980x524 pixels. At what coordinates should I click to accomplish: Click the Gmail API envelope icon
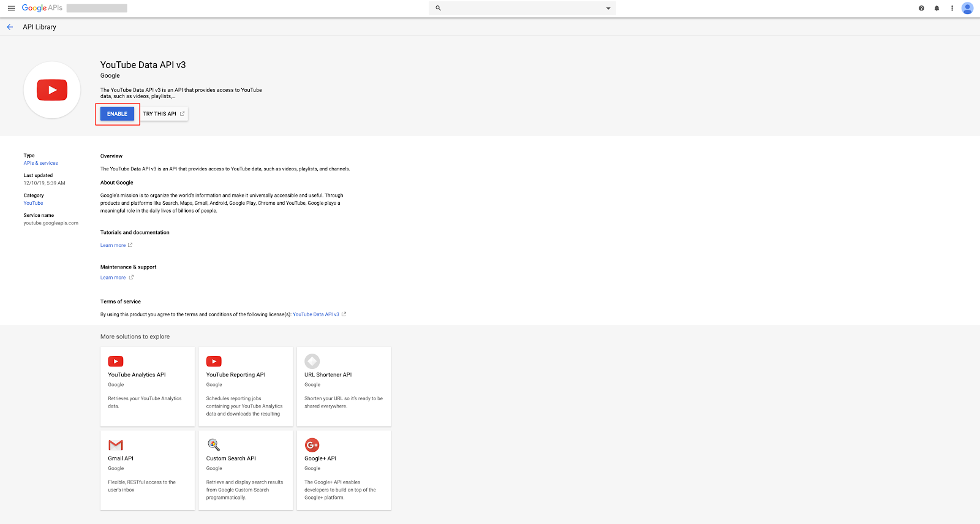point(116,445)
